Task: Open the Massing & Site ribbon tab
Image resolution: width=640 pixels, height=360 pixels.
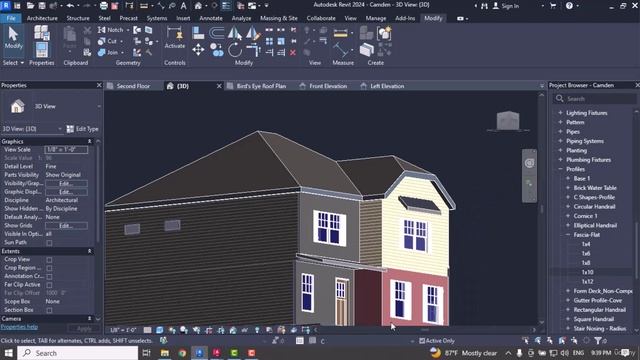Action: [x=279, y=18]
